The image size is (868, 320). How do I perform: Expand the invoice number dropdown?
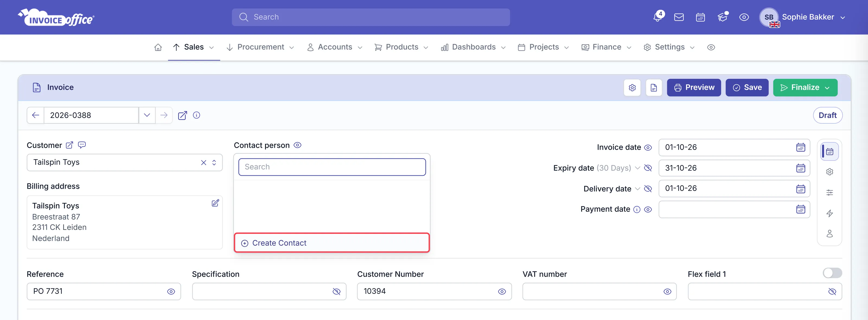(x=147, y=115)
